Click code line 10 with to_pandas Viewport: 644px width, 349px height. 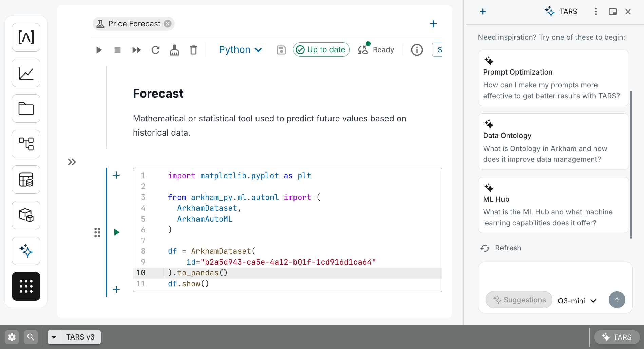tap(288, 273)
